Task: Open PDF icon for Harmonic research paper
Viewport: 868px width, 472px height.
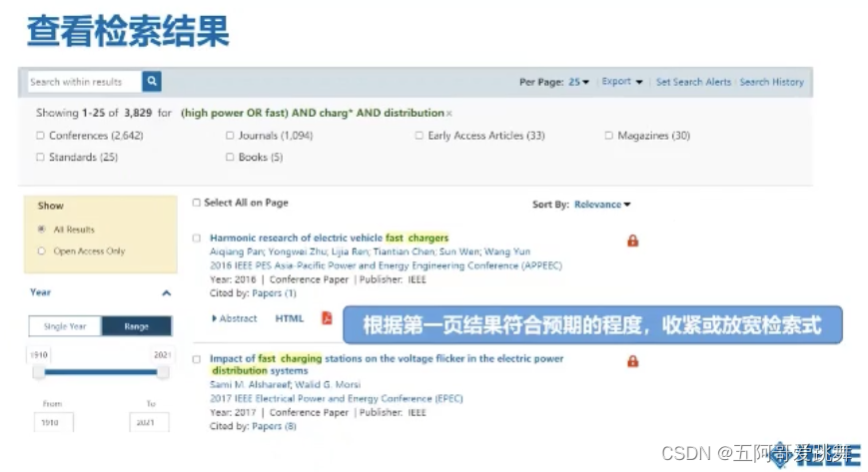Action: 328,317
